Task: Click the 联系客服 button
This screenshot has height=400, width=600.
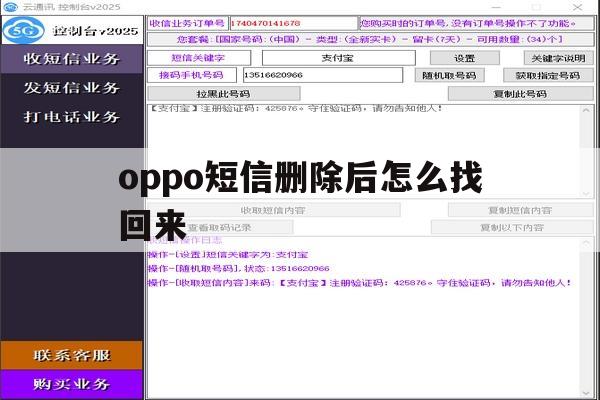Action: coord(72,355)
